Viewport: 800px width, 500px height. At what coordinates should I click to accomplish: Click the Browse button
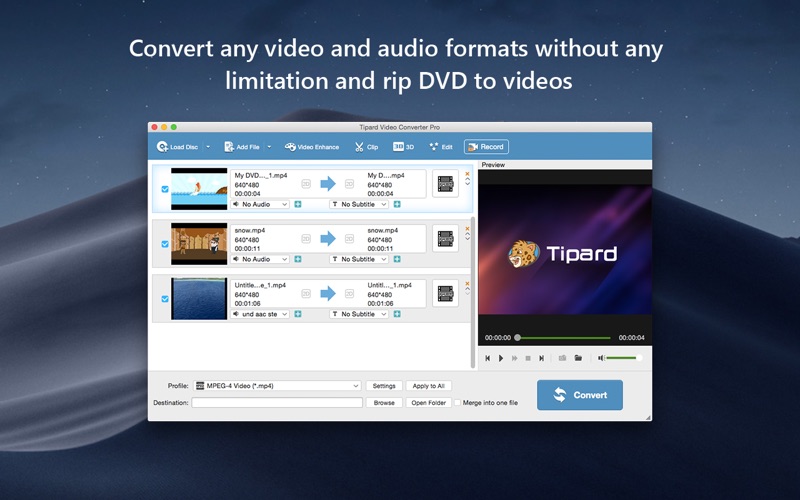(x=384, y=403)
